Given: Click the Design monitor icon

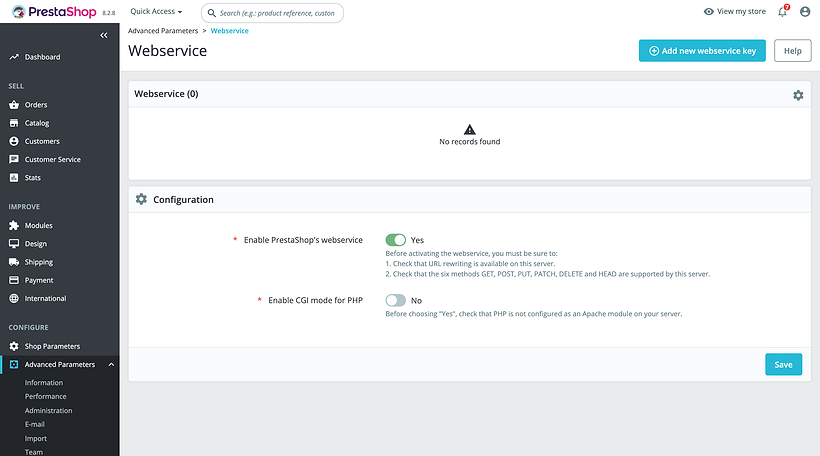Looking at the screenshot, I should (x=14, y=244).
